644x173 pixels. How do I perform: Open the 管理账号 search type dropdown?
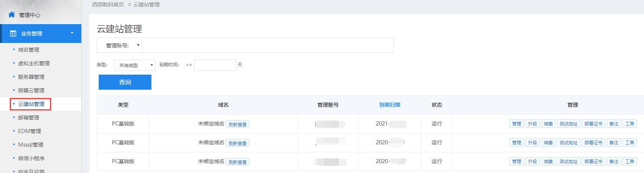120,46
